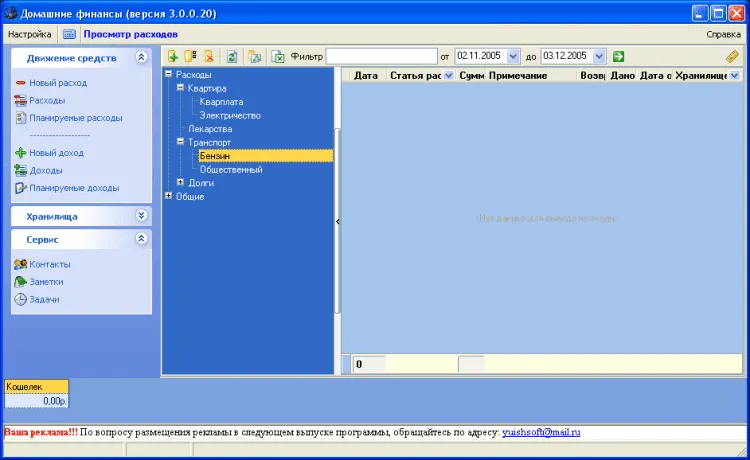Collapse the Движение средств panel
Image resolution: width=750 pixels, height=460 pixels.
click(141, 57)
